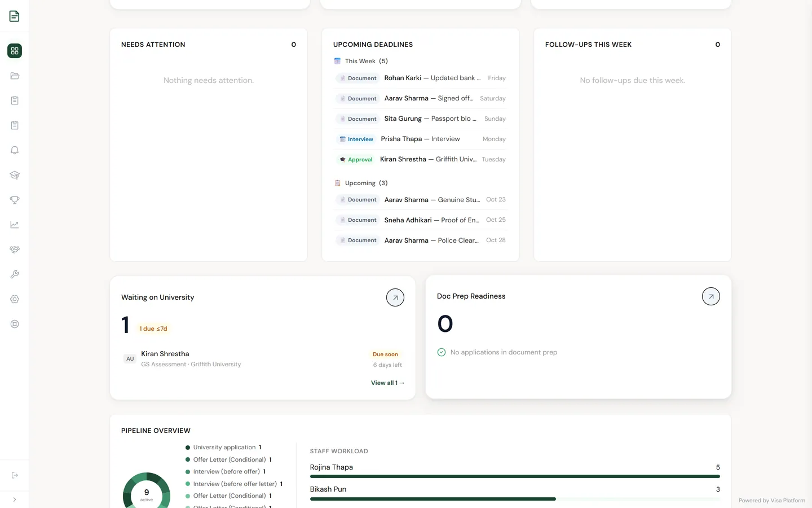Click the 'UPCOMING DEADLINES' heading
Image resolution: width=812 pixels, height=508 pixels.
click(373, 45)
